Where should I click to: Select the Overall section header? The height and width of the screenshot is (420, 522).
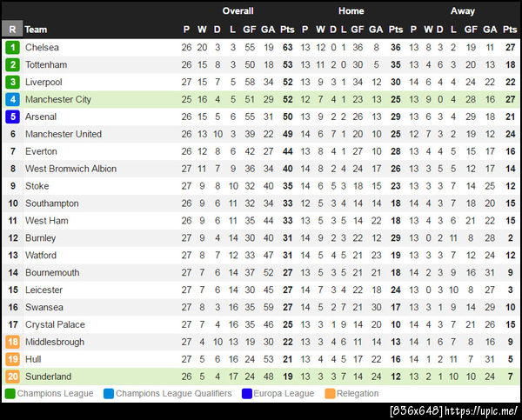[238, 11]
